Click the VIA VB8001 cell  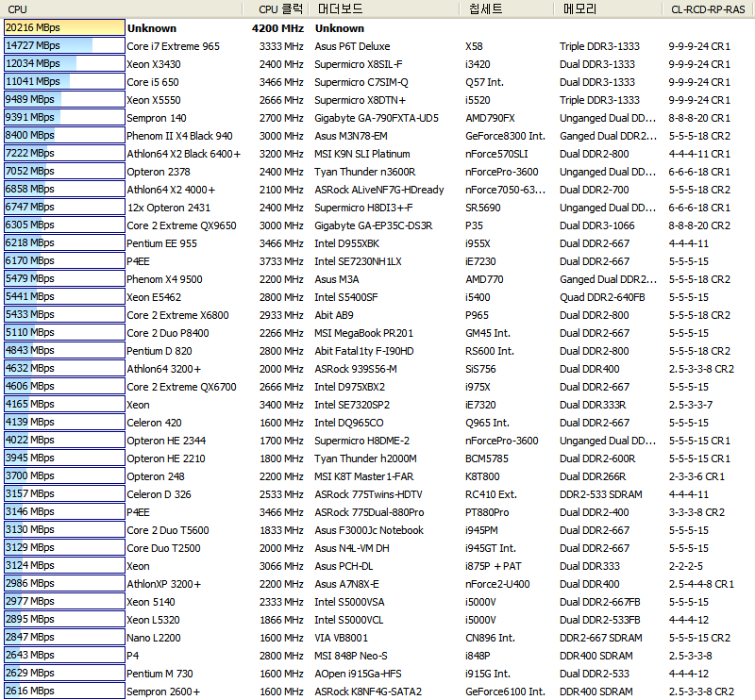[x=341, y=638]
